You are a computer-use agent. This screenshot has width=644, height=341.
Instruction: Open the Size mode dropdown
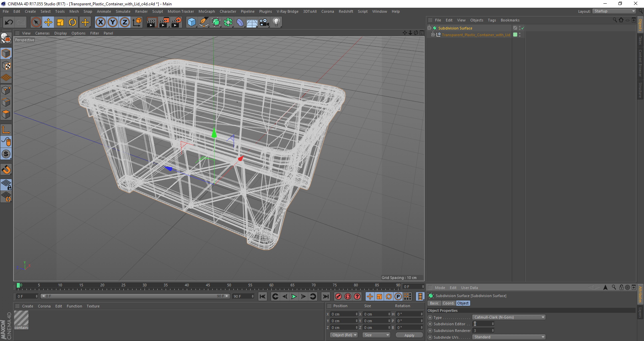tap(376, 335)
